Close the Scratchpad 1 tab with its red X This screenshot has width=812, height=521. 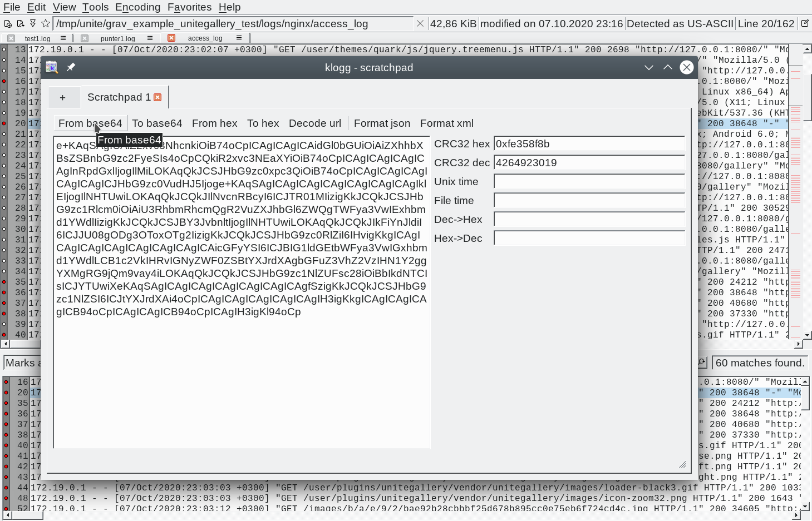(x=158, y=97)
